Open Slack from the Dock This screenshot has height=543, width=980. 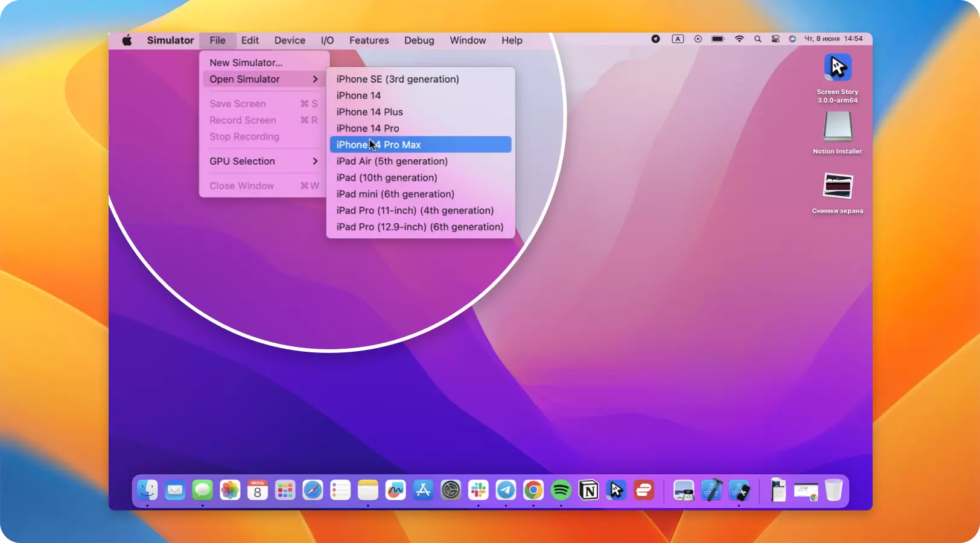(478, 490)
